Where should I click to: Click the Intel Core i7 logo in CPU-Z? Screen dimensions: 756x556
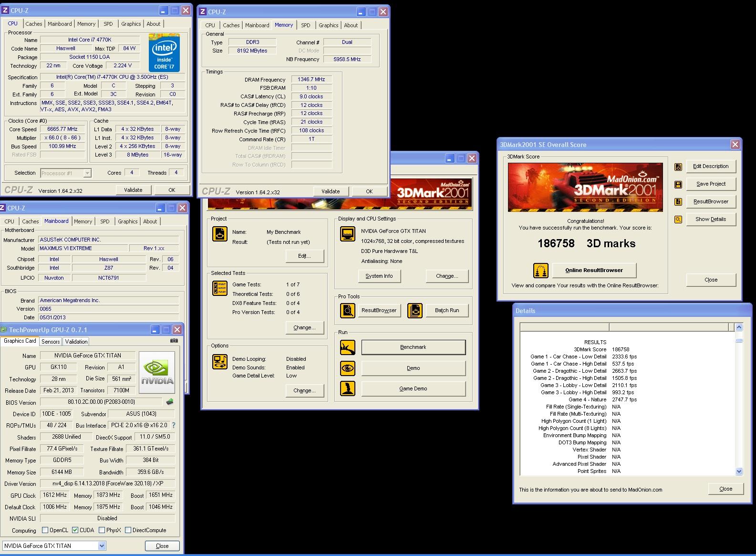point(164,52)
